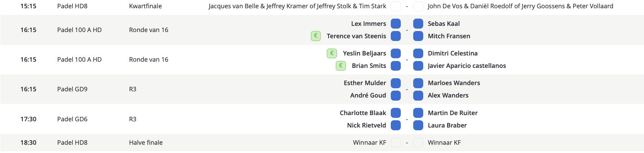Open player Javier Aparicio castellanos
Image resolution: width=644 pixels, height=153 pixels.
coord(467,65)
